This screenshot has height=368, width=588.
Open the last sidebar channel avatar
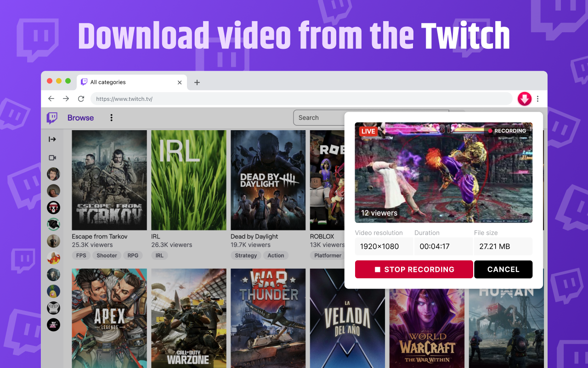click(53, 325)
